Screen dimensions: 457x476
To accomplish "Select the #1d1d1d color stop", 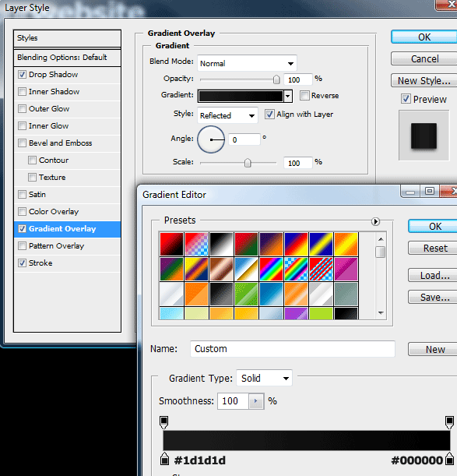I will (164, 459).
